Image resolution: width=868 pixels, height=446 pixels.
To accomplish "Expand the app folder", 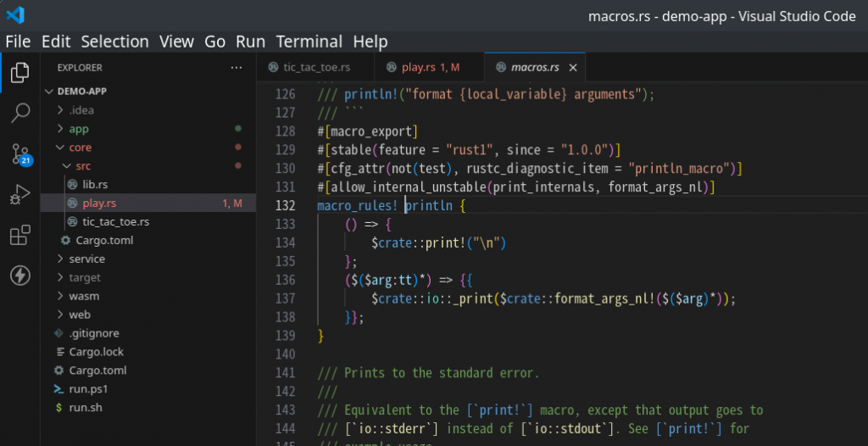I will pos(60,129).
